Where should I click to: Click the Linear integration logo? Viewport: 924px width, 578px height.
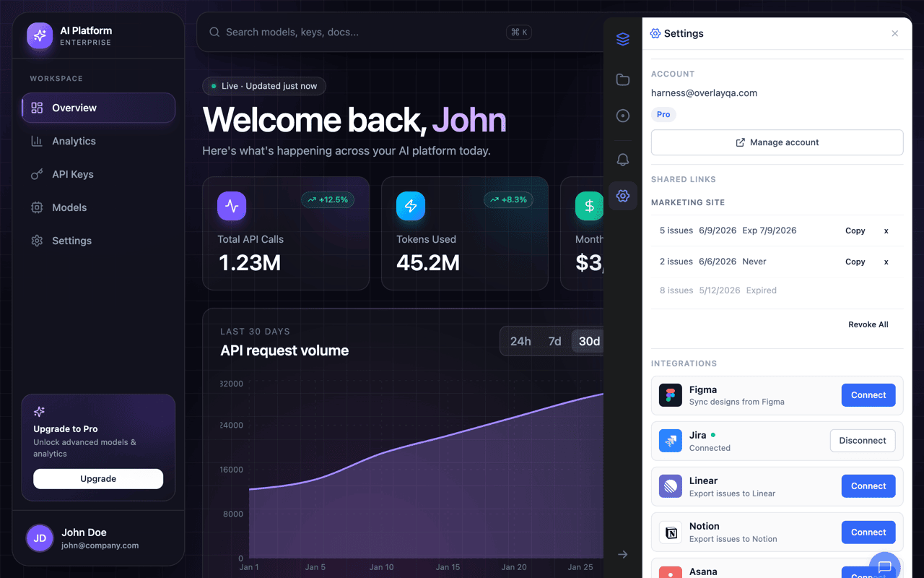671,486
